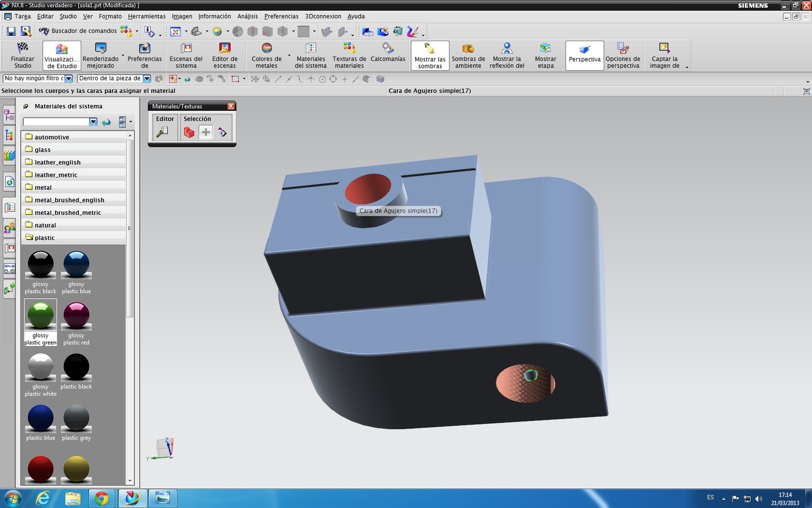812x508 pixels.
Task: Open the Análisis menu
Action: (x=247, y=16)
